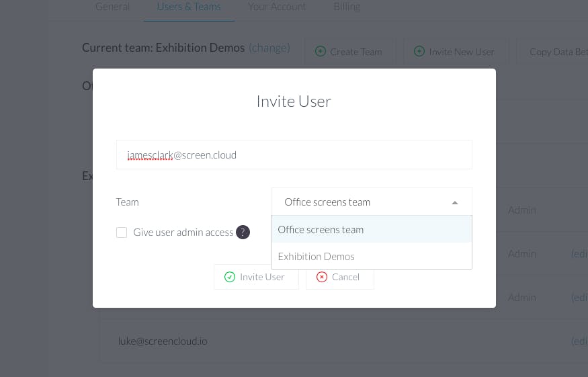Switch to the Your Account tab
The height and width of the screenshot is (377, 588).
(x=277, y=7)
